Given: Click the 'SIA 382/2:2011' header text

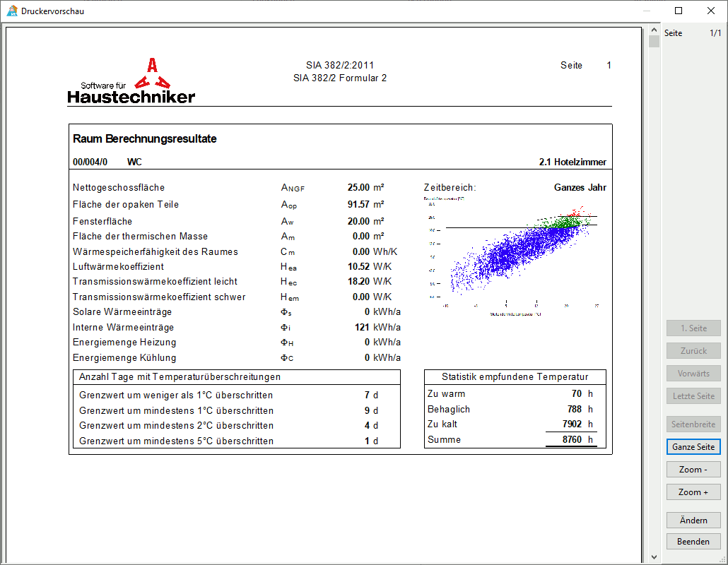Looking at the screenshot, I should click(x=340, y=66).
